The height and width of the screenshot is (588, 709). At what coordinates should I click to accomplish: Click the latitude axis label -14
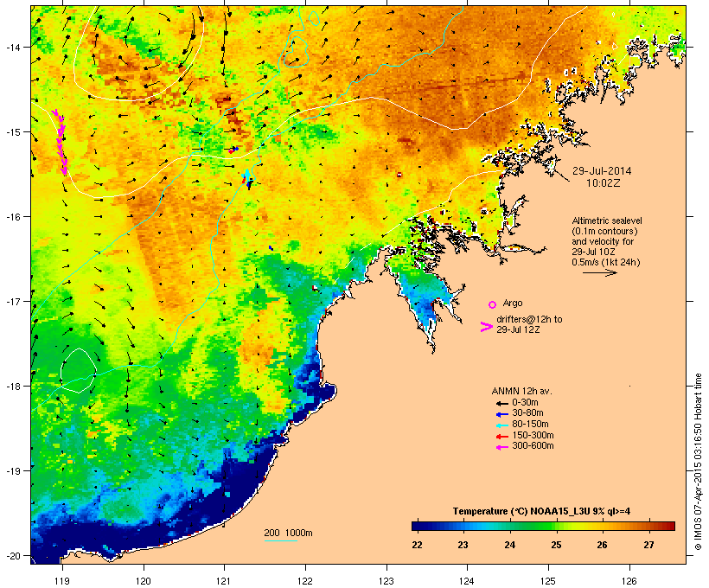(x=12, y=47)
